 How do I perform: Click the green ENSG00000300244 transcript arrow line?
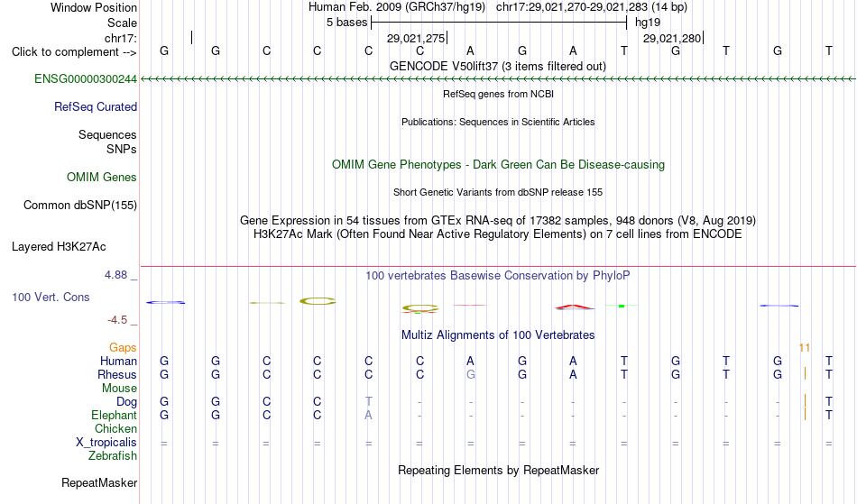[x=498, y=79]
